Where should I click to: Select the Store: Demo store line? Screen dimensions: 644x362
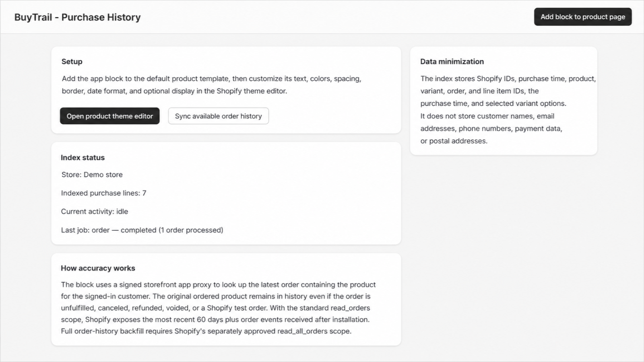tap(92, 175)
